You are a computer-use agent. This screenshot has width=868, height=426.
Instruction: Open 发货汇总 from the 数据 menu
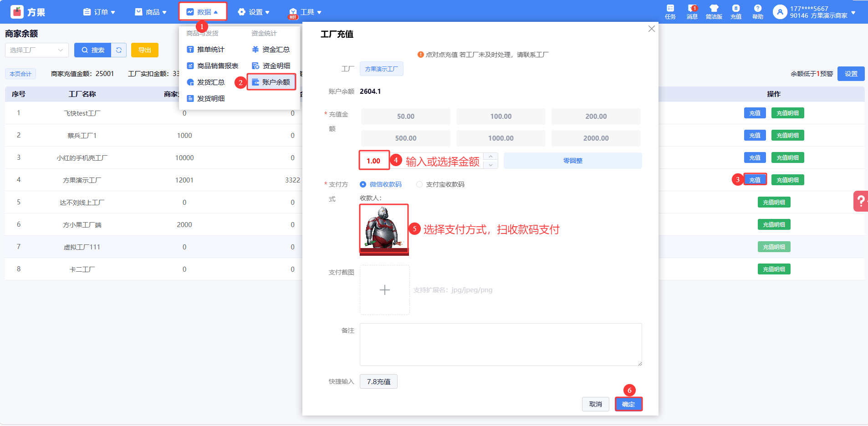[206, 82]
